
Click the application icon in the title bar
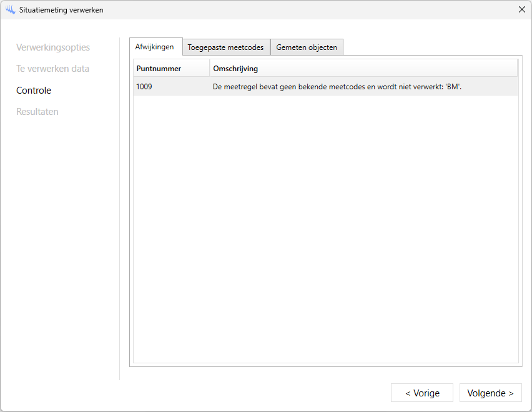[x=10, y=10]
